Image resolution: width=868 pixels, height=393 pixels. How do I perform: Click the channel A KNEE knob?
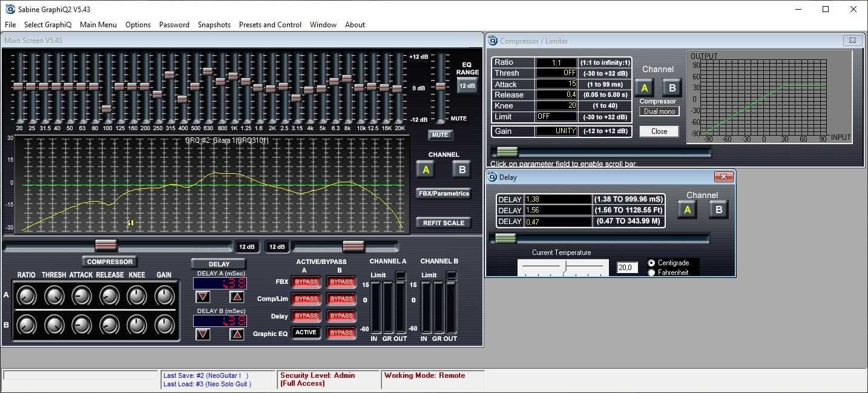click(x=137, y=296)
